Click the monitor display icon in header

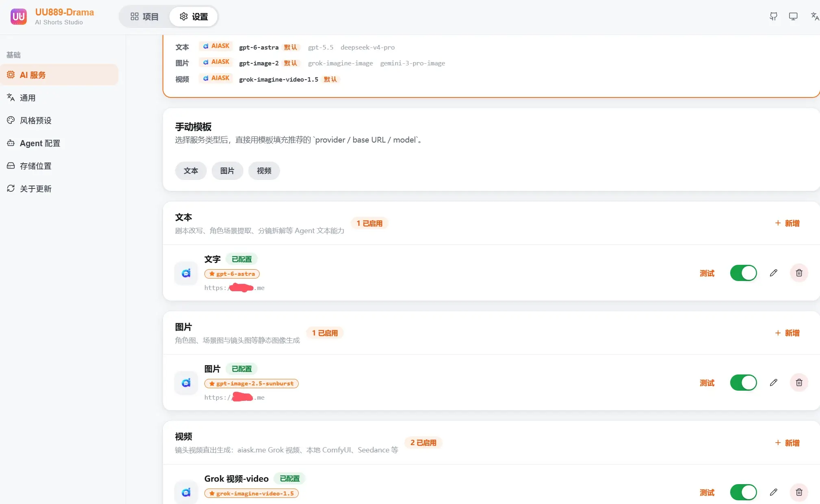click(793, 16)
